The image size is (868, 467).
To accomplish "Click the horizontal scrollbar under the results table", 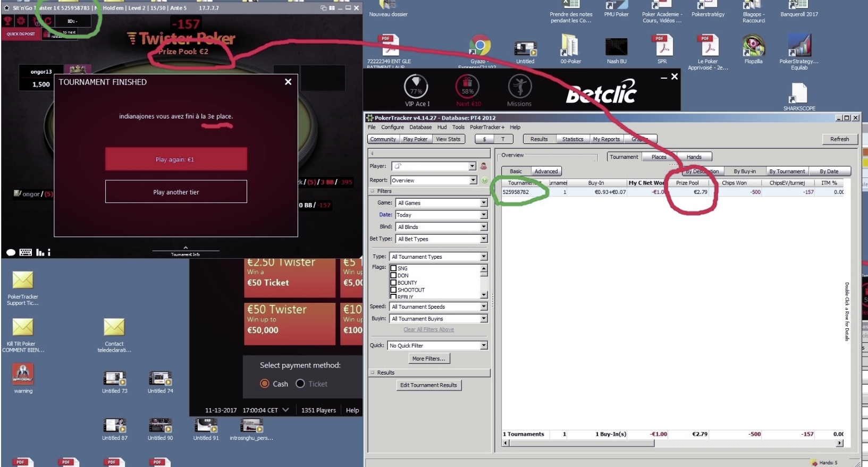I will click(673, 443).
